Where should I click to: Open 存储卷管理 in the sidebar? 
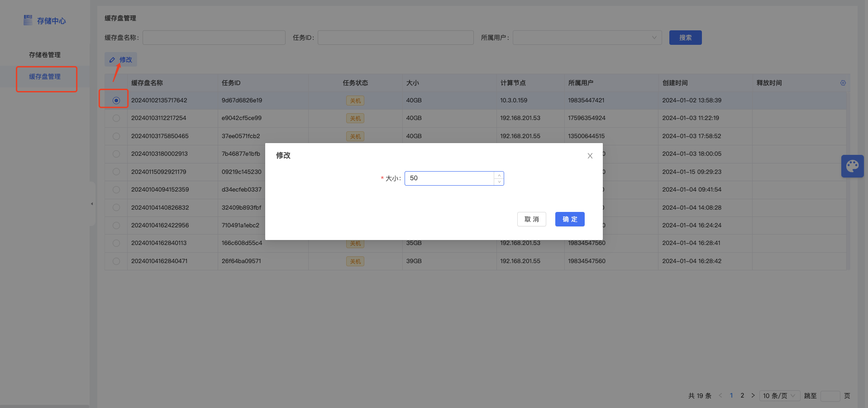[x=45, y=55]
